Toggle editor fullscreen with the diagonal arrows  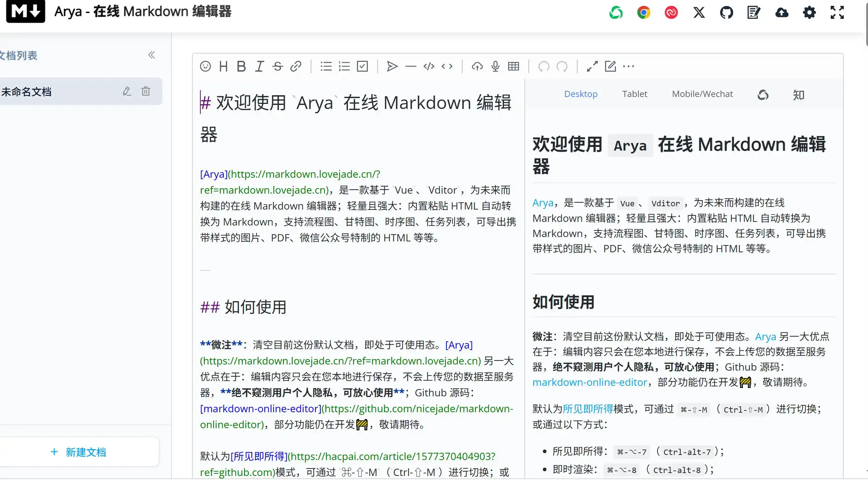click(592, 66)
